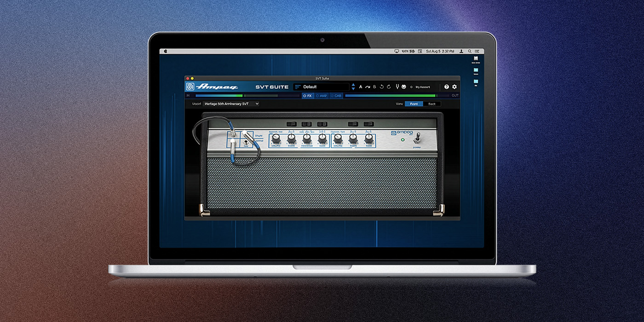The height and width of the screenshot is (322, 644).
Task: Switch to the Back view tab
Action: pos(432,104)
